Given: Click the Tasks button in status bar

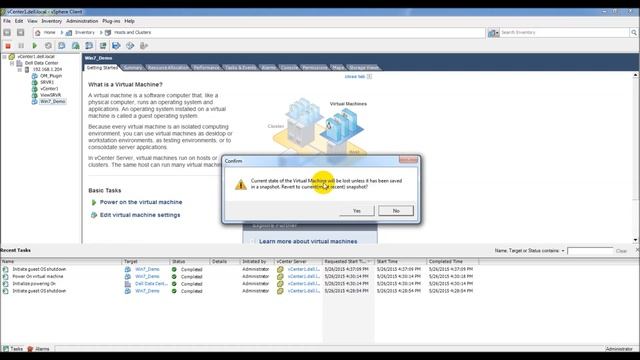Looking at the screenshot, I should point(13,349).
